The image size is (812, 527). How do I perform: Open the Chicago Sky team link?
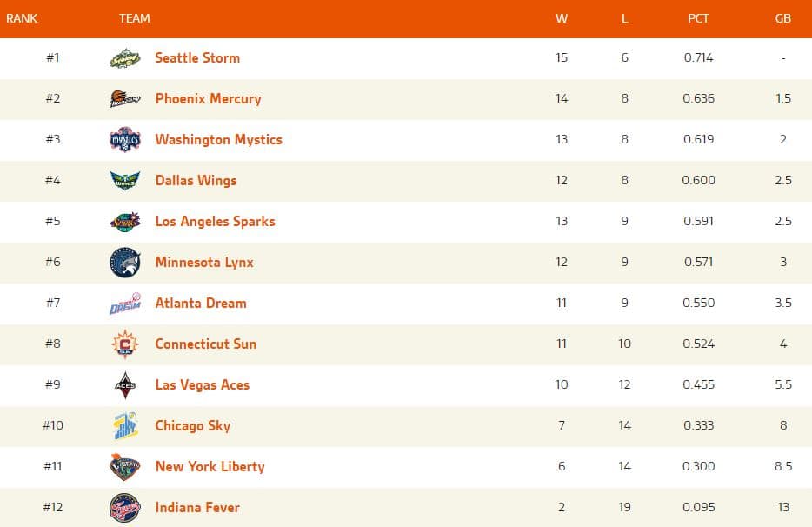192,426
